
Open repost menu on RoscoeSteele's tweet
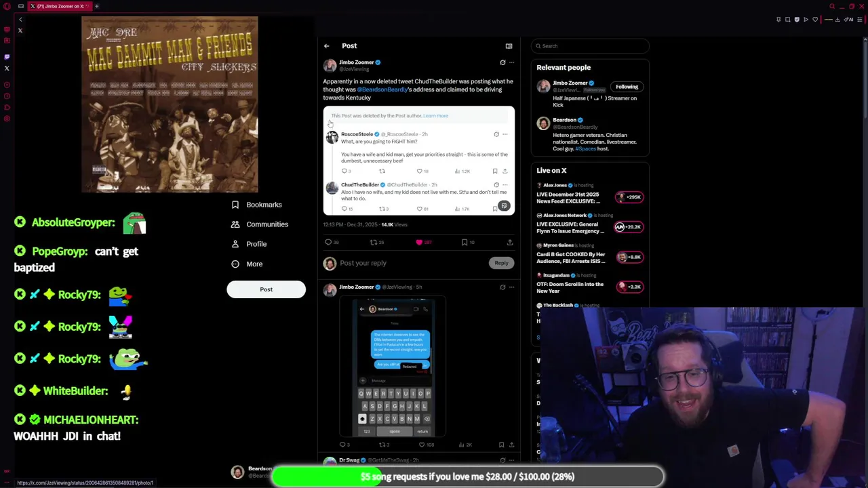click(x=382, y=171)
